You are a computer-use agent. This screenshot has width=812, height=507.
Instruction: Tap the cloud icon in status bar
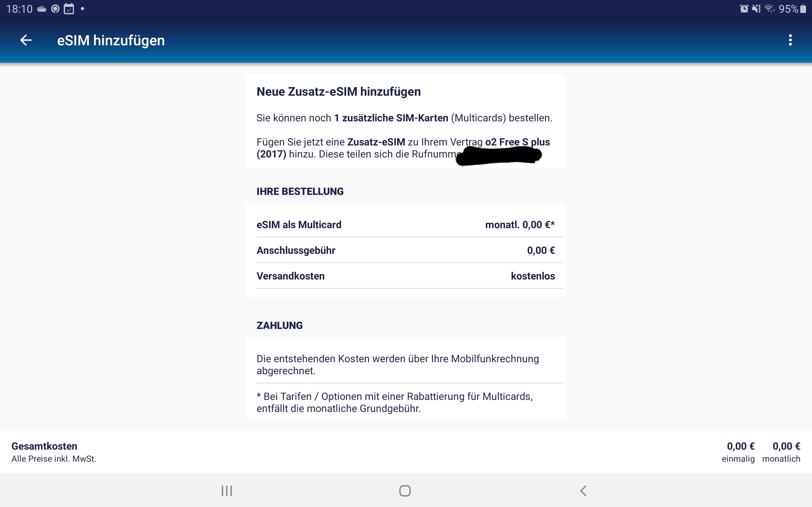(42, 9)
